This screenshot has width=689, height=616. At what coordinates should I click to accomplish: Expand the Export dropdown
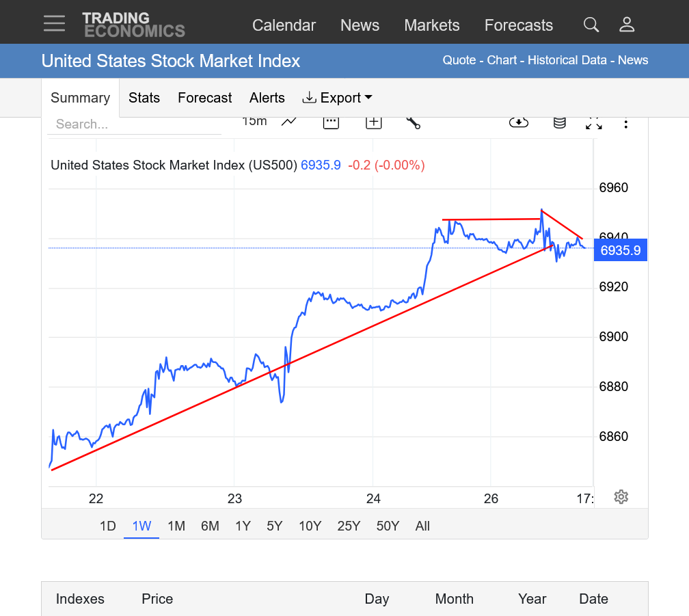click(x=338, y=98)
